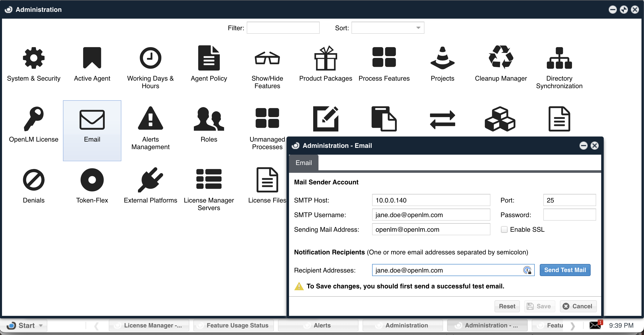
Task: Open the Alerts Management warning icon
Action: [x=150, y=118]
